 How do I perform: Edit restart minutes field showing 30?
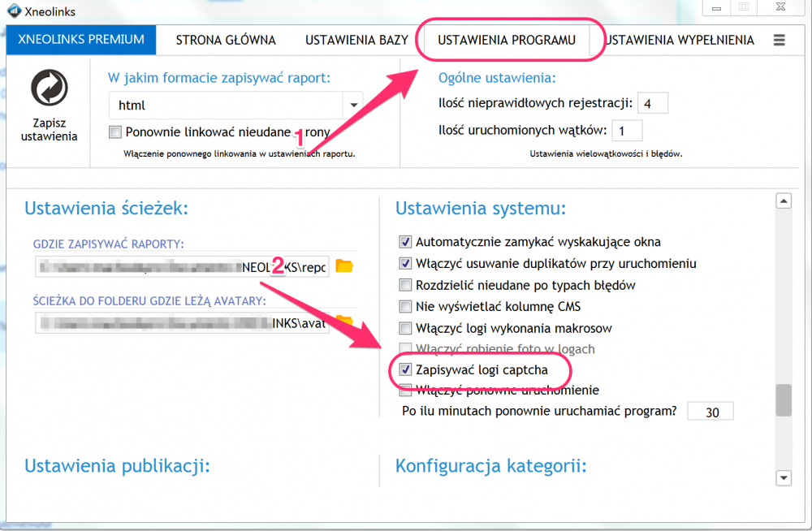click(710, 412)
